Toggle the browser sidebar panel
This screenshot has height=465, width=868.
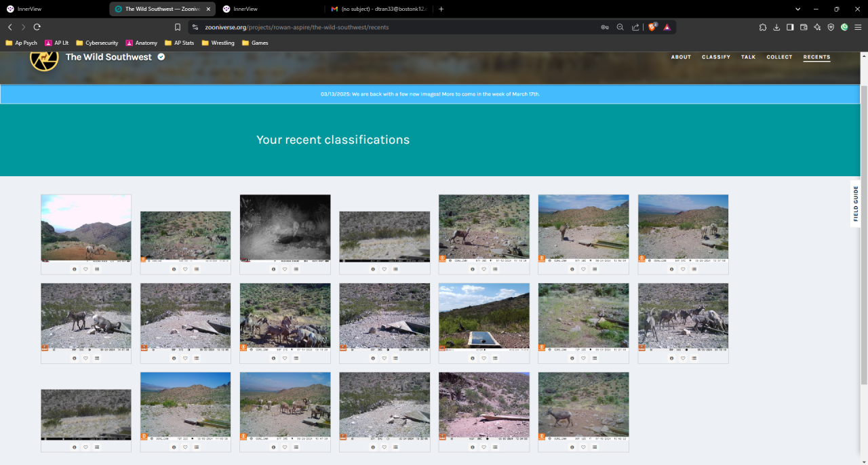790,27
